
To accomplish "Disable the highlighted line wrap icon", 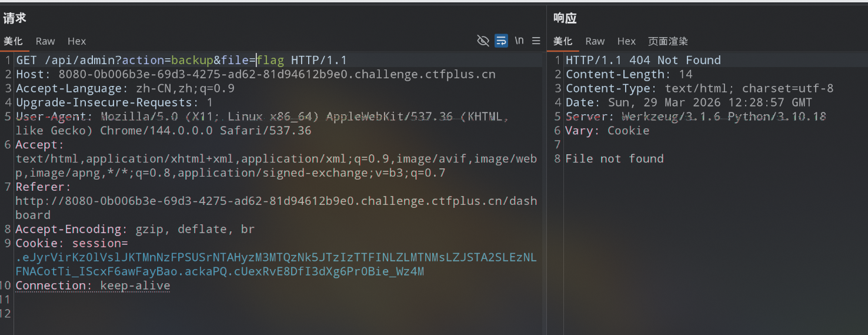I will coord(501,41).
